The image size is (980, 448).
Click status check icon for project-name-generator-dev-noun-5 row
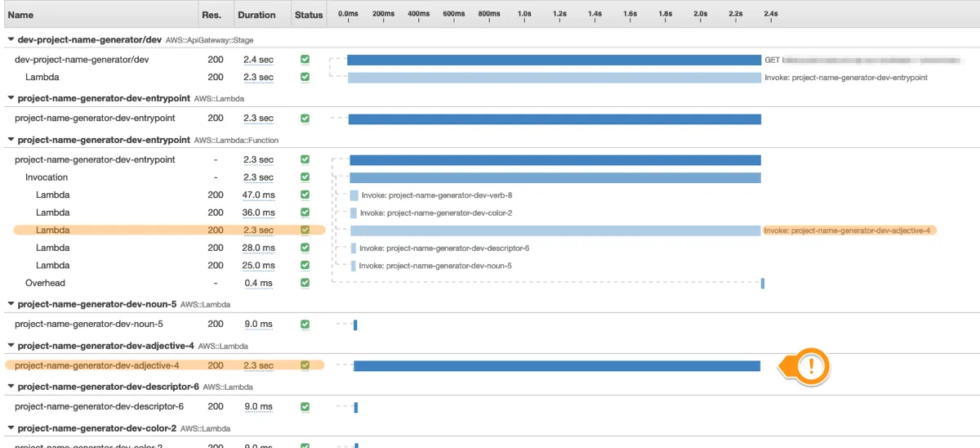(305, 325)
